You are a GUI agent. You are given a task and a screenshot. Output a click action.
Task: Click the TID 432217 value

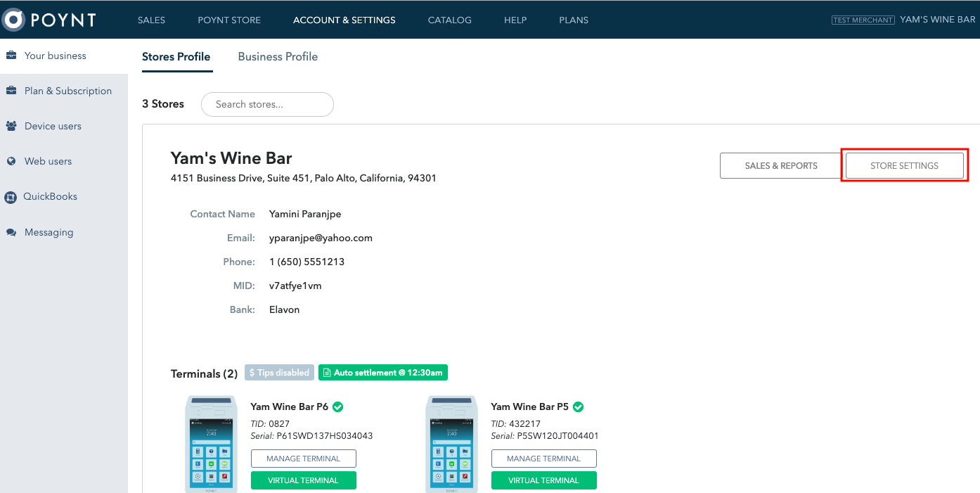pyautogui.click(x=524, y=424)
